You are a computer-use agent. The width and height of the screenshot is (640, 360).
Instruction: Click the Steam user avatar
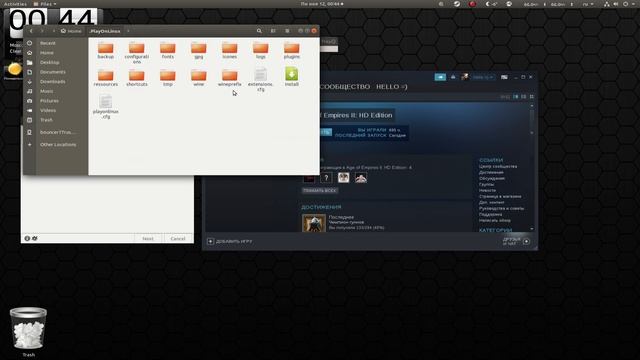coord(465,77)
